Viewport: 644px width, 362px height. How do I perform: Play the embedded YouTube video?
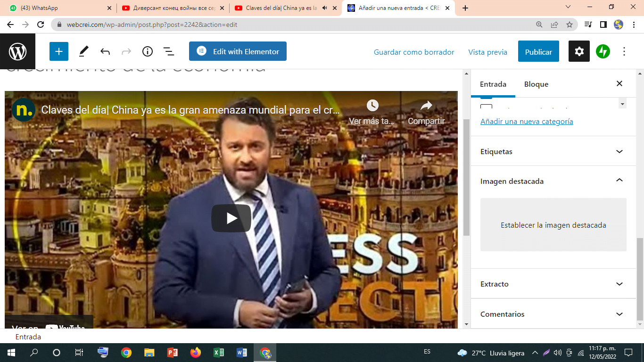[231, 218]
